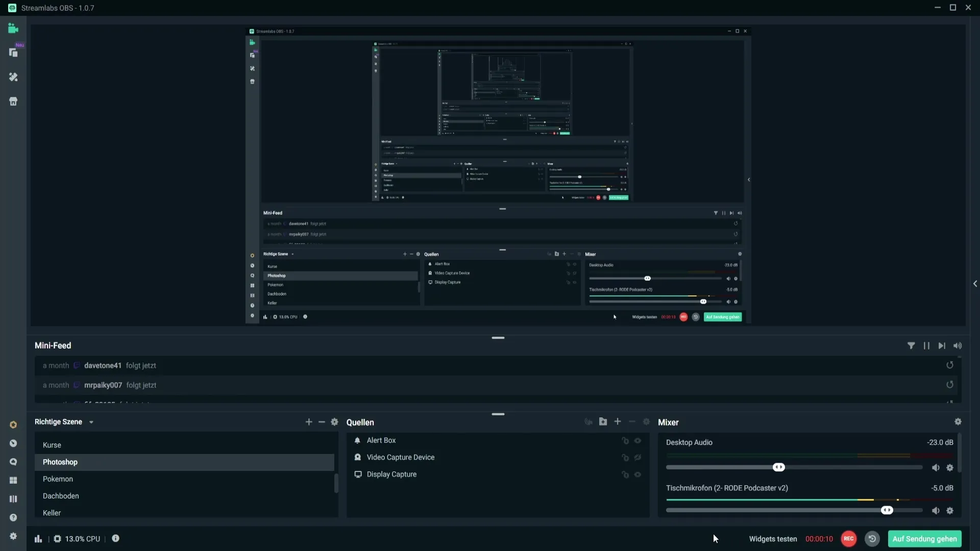Image resolution: width=980 pixels, height=551 pixels.
Task: Click the replay buffer button
Action: pyautogui.click(x=872, y=539)
